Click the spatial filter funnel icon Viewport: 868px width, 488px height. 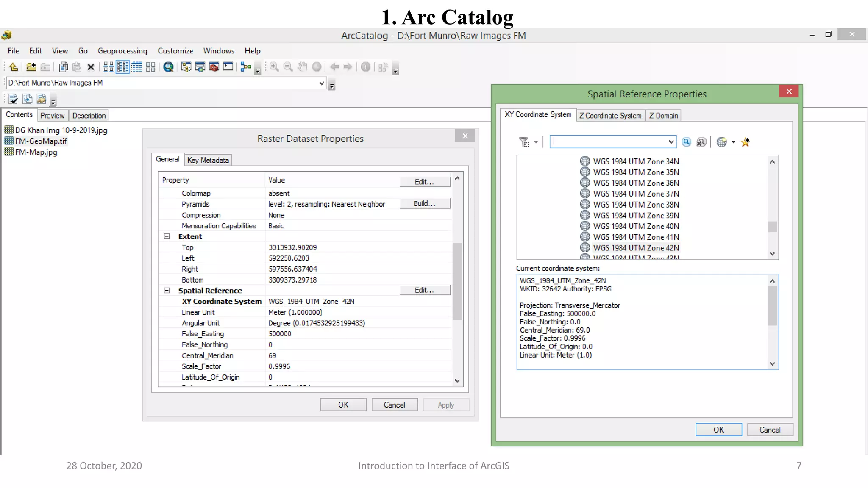[x=524, y=142]
